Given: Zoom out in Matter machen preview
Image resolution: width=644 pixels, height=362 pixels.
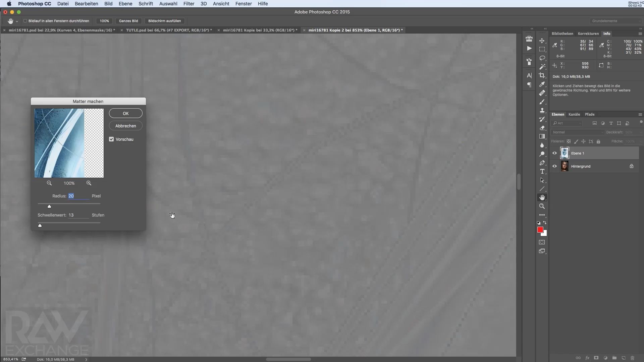Looking at the screenshot, I should tap(49, 183).
